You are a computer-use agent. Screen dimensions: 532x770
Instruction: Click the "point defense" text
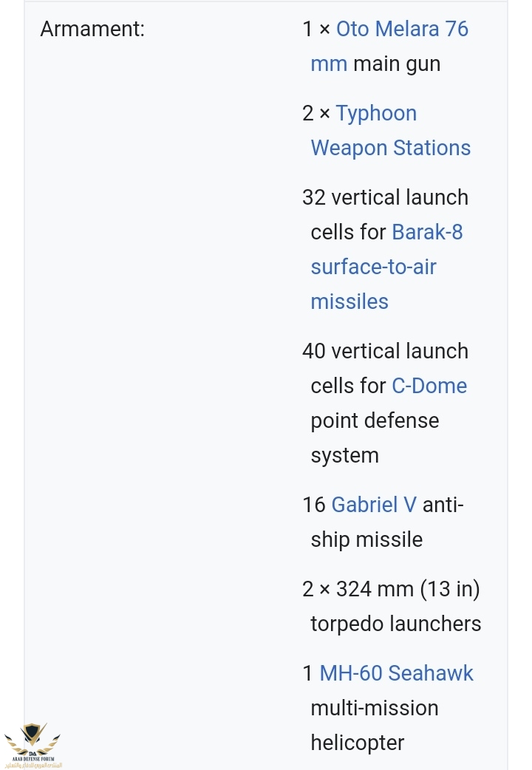[375, 421]
